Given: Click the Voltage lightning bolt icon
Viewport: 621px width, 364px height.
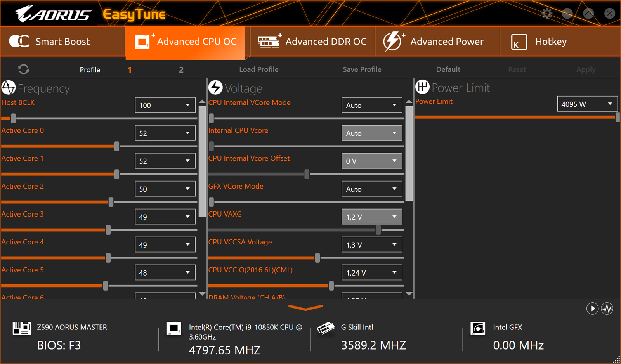Looking at the screenshot, I should (215, 88).
